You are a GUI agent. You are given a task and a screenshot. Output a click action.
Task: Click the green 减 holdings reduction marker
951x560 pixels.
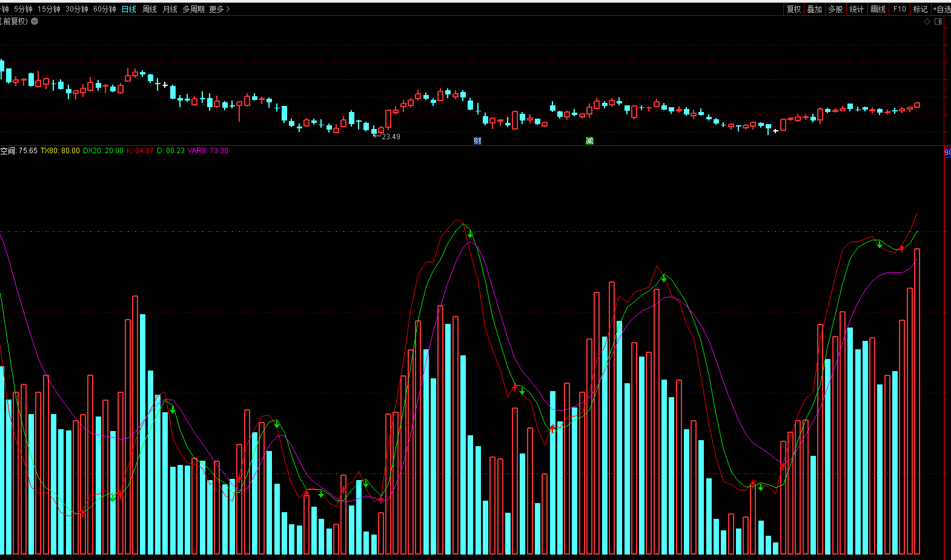point(589,141)
